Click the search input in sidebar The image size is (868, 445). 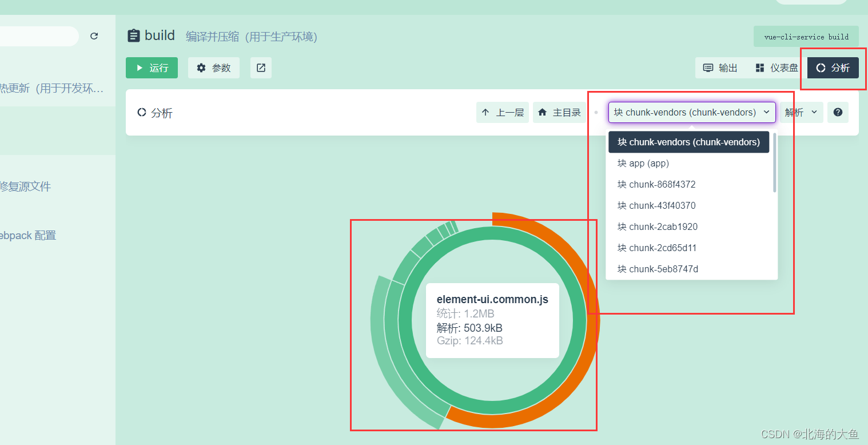point(39,36)
